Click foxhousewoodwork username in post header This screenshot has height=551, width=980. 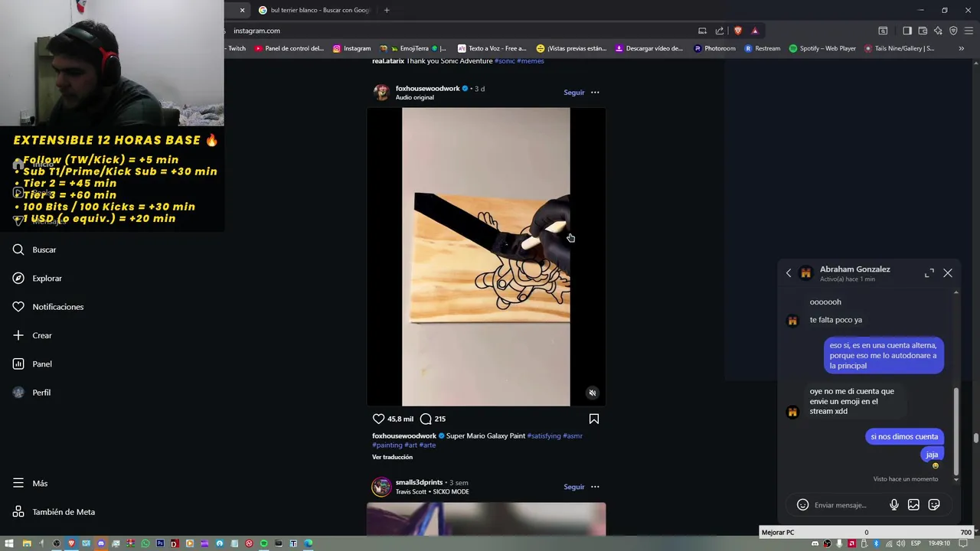(x=427, y=89)
